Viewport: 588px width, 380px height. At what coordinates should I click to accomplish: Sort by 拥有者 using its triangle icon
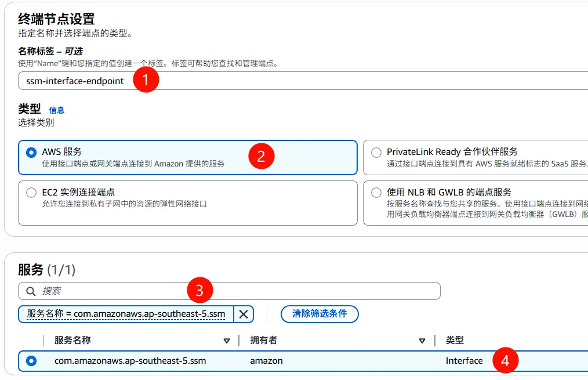coord(422,341)
